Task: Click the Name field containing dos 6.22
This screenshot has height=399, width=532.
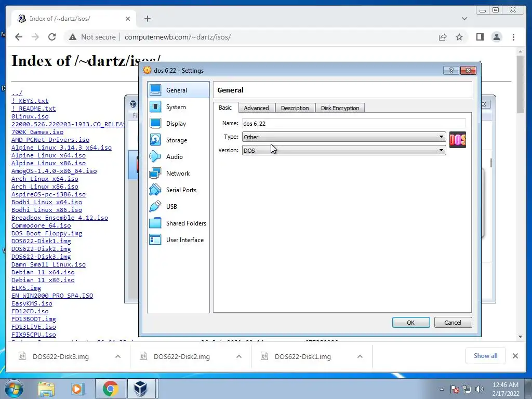Action: [353, 124]
